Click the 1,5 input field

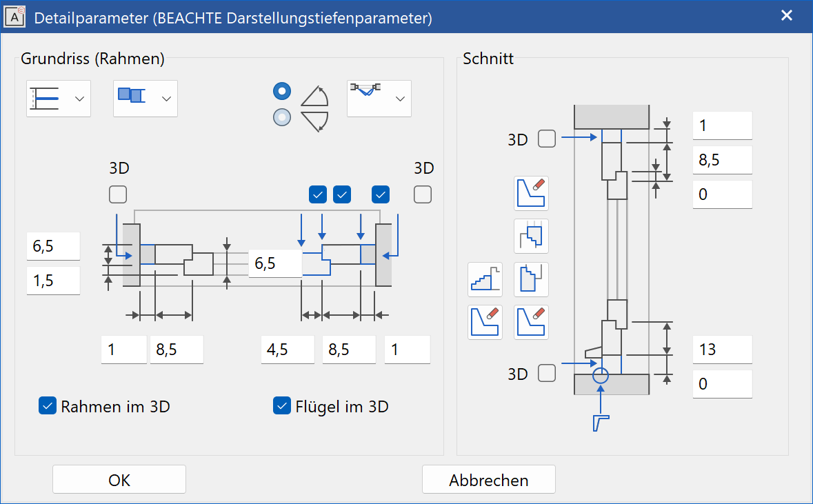pyautogui.click(x=53, y=281)
